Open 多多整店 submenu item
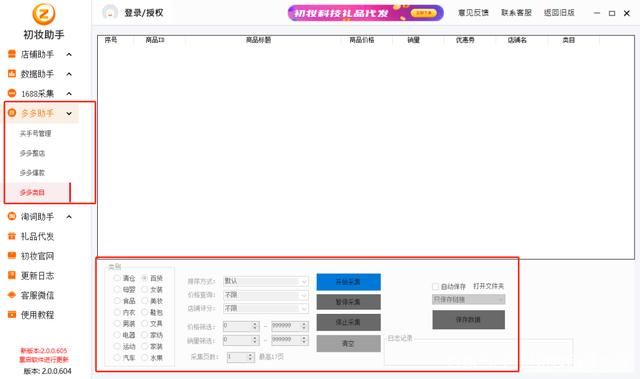This screenshot has height=379, width=640. point(32,153)
